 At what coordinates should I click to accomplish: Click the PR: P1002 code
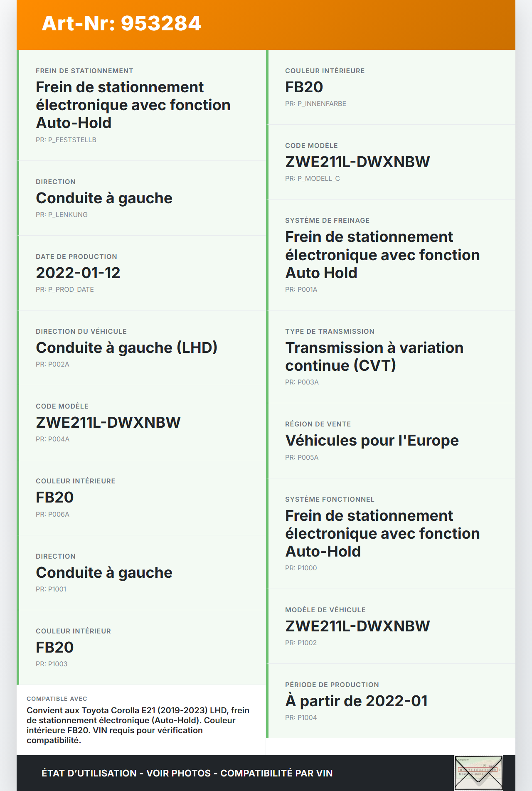[301, 643]
